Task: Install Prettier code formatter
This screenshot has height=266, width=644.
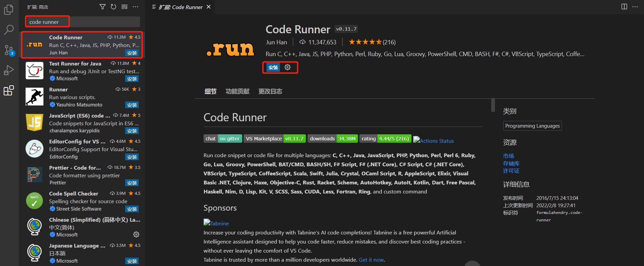Action: 132,183
